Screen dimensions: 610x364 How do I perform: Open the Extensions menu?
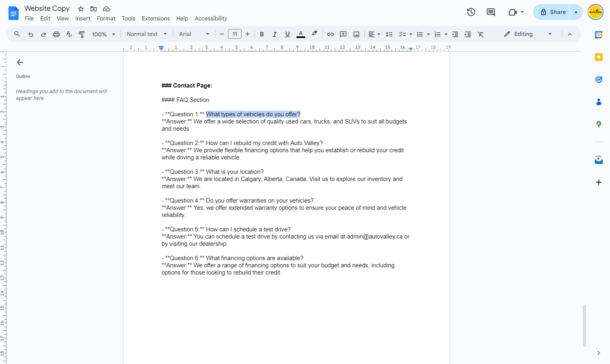(156, 18)
